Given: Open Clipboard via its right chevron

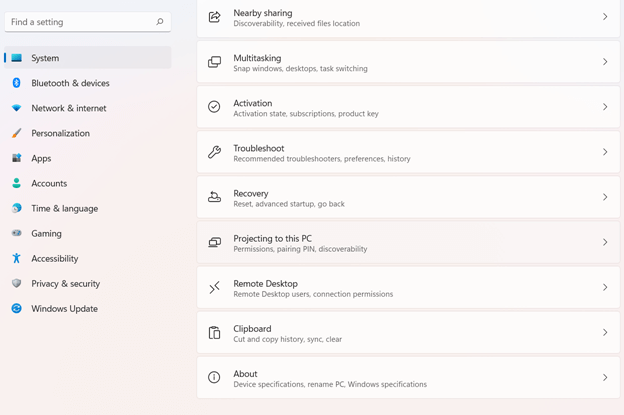Looking at the screenshot, I should click(604, 332).
